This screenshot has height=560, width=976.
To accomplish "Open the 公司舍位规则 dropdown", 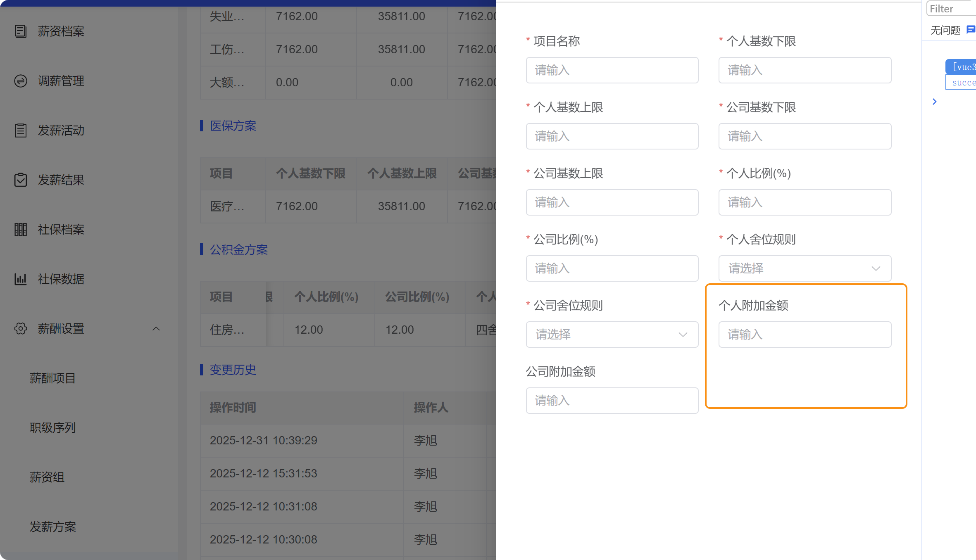I will pyautogui.click(x=612, y=335).
